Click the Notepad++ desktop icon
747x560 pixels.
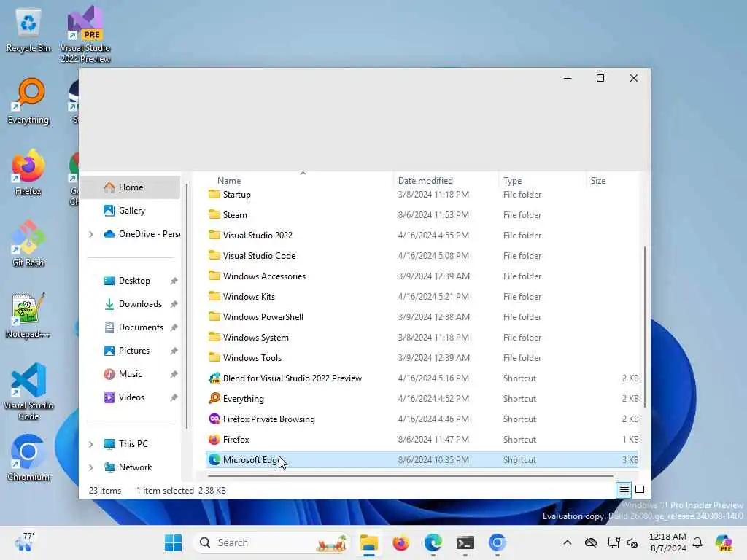(28, 315)
